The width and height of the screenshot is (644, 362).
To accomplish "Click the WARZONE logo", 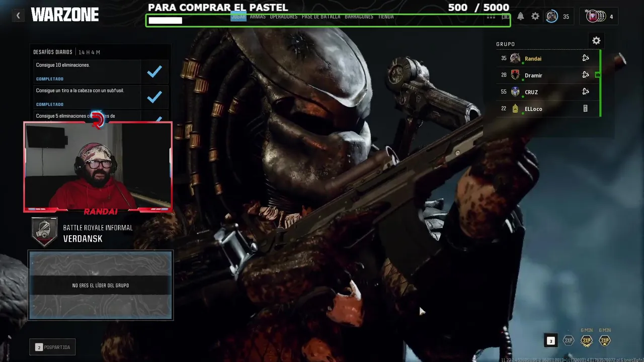I will [65, 15].
